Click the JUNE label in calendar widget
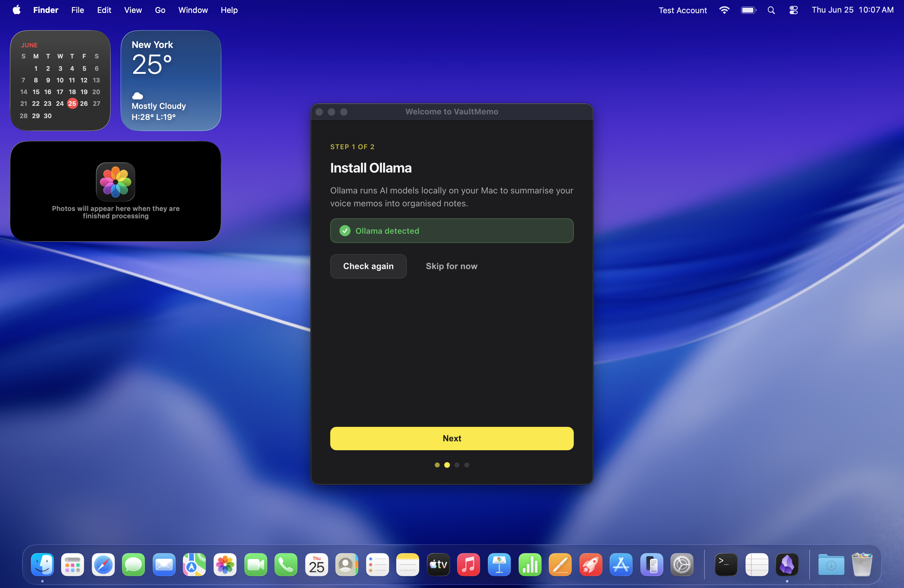Viewport: 904px width, 588px height. click(x=29, y=45)
